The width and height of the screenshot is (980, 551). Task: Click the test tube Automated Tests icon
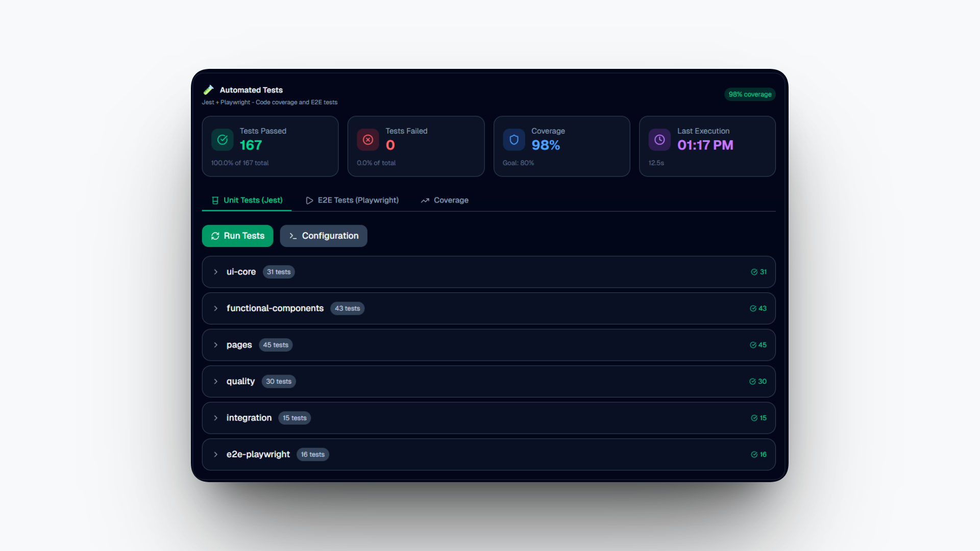pyautogui.click(x=208, y=90)
